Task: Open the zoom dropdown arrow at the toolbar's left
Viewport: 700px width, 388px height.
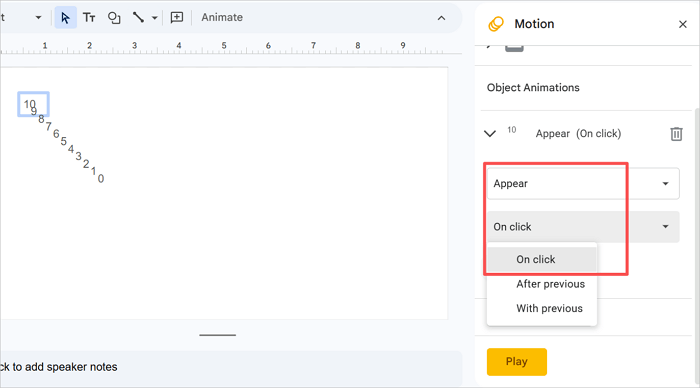Action: (38, 18)
